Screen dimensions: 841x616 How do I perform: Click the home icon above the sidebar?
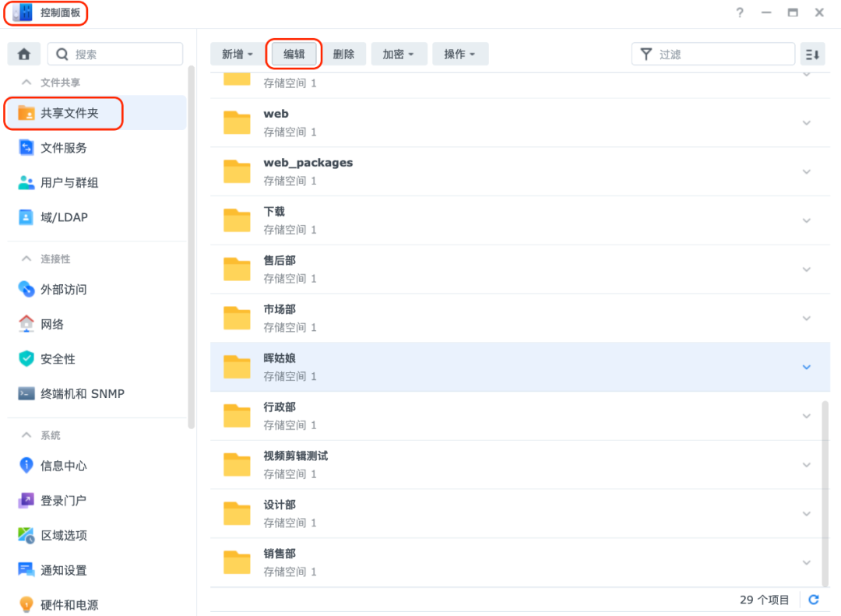23,54
